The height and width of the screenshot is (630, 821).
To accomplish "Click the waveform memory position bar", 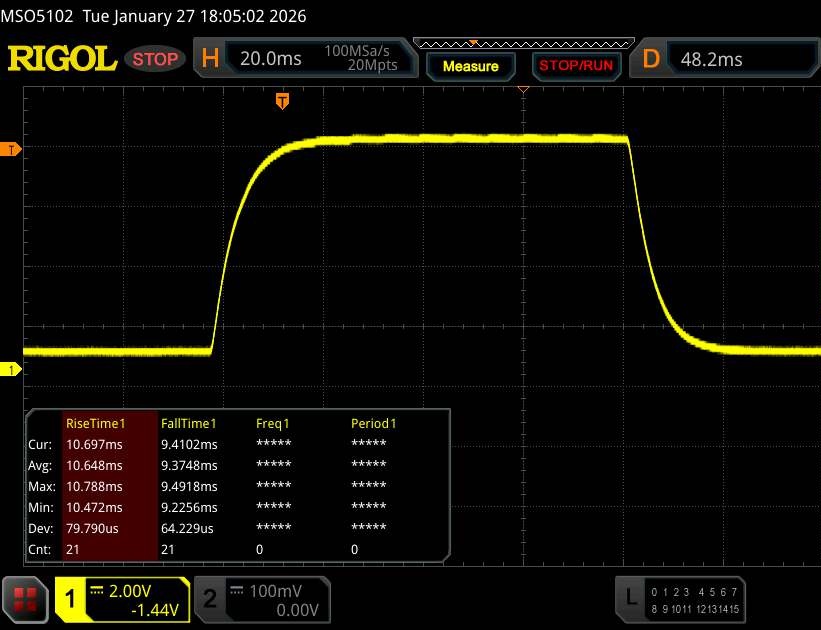I will tap(523, 44).
